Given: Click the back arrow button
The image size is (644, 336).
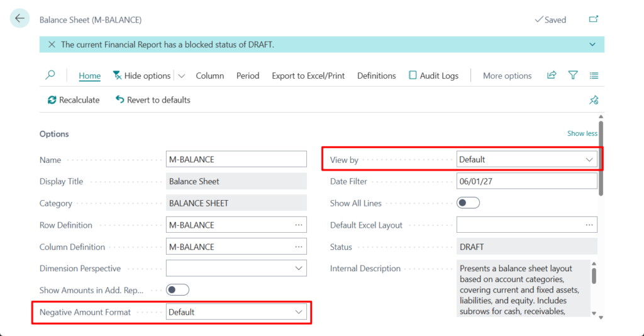Looking at the screenshot, I should (x=19, y=19).
